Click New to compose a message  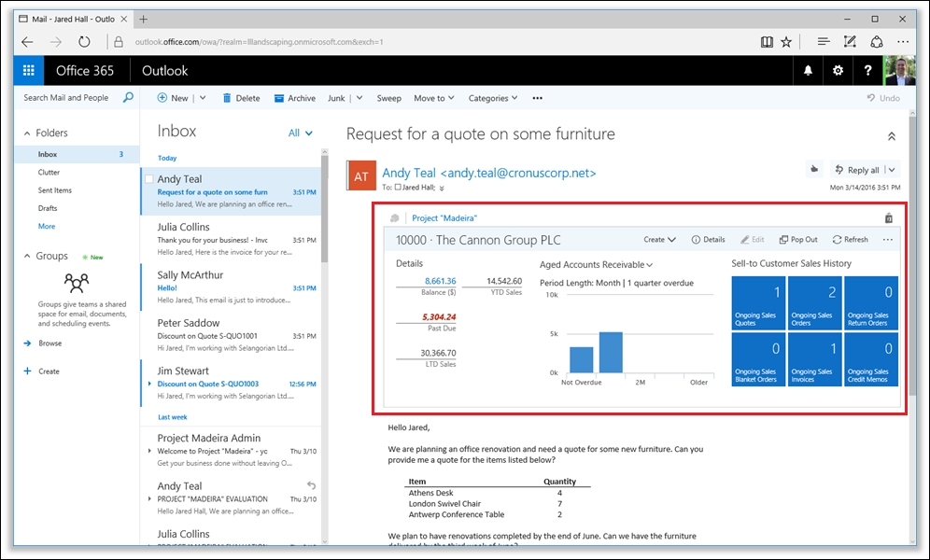[x=173, y=98]
